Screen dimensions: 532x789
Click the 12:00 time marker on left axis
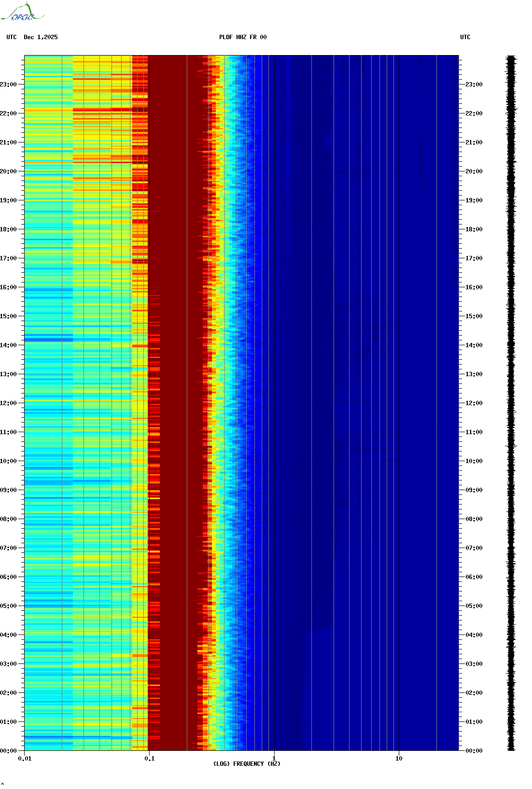(x=9, y=403)
